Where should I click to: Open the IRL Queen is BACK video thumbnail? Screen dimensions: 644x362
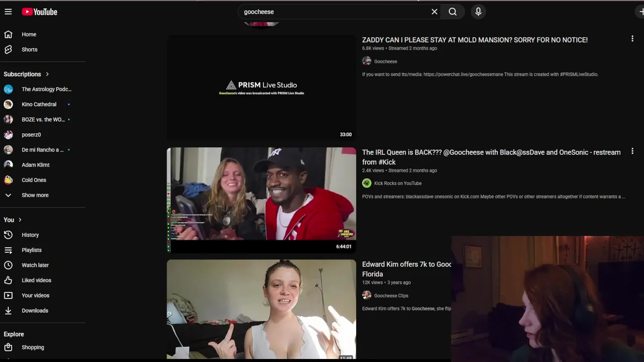[261, 200]
